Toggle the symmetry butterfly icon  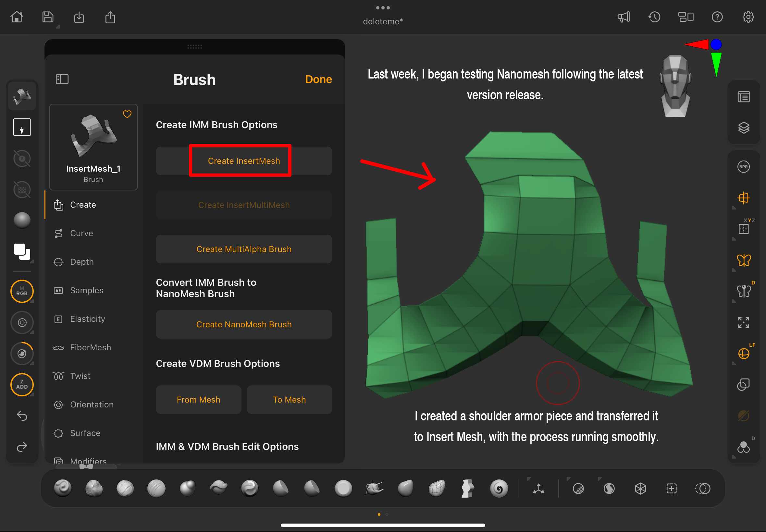coord(743,260)
